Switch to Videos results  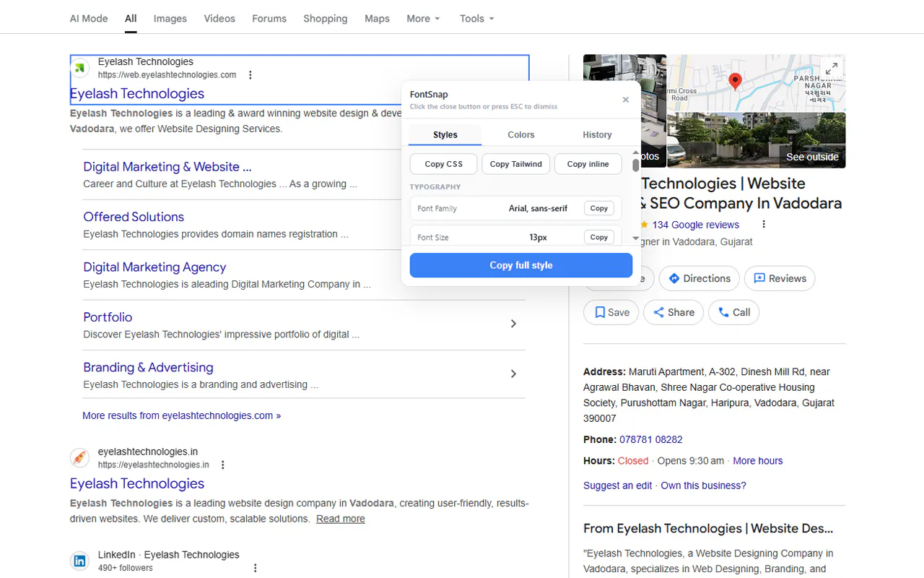219,19
